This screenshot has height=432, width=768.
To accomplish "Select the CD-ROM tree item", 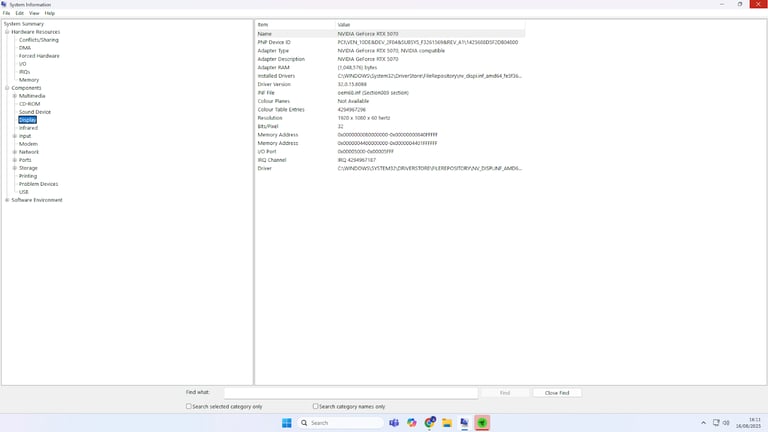I will [29, 104].
